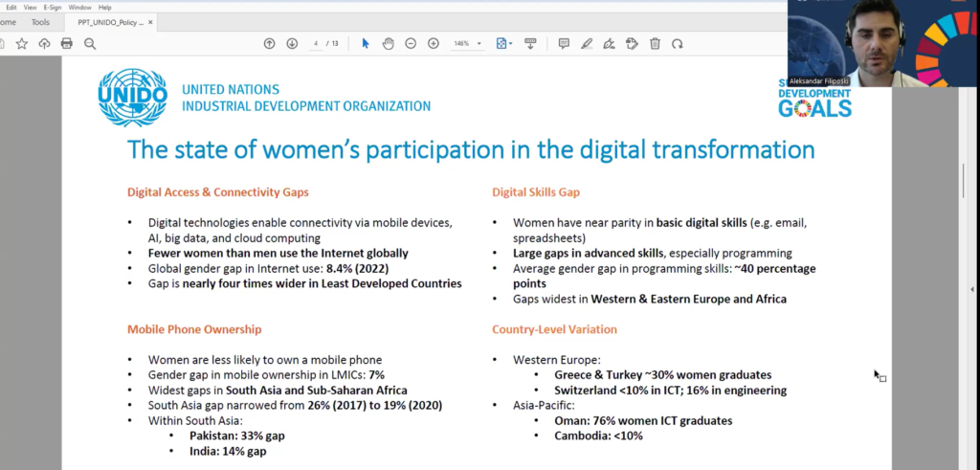Print the document using printer icon

tap(67, 43)
